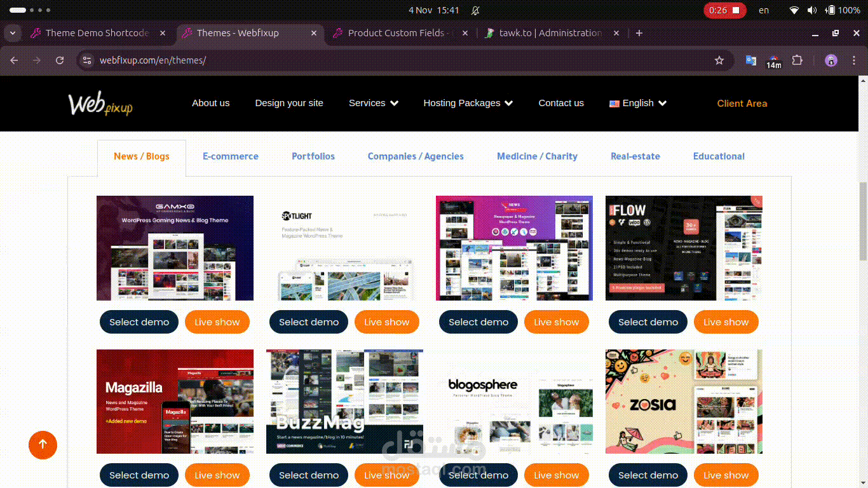Open the Activities workspace indicator
Screen dimensions: 868x488
coord(29,10)
